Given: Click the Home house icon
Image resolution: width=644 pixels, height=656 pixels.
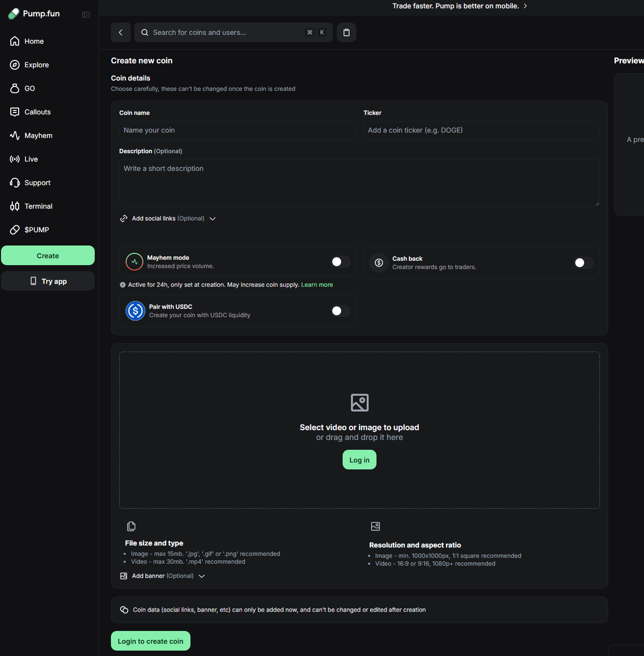Looking at the screenshot, I should click(15, 41).
